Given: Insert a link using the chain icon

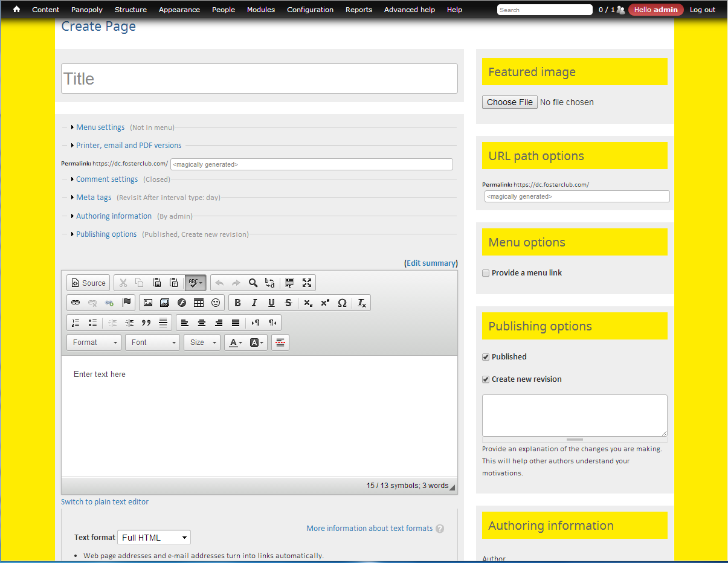Looking at the screenshot, I should click(75, 302).
